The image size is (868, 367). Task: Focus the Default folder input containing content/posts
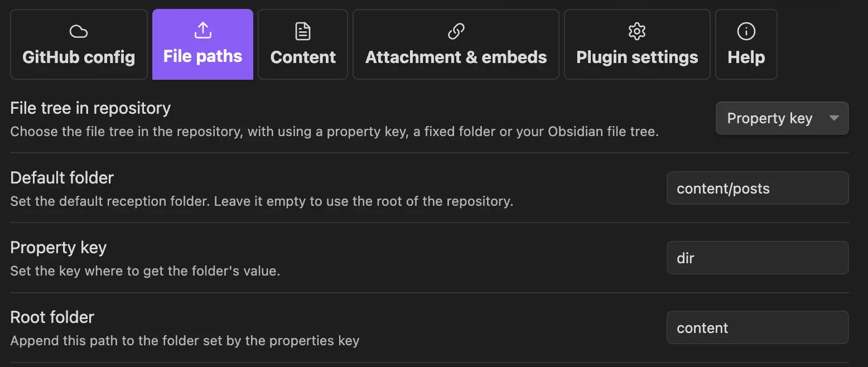pyautogui.click(x=757, y=189)
